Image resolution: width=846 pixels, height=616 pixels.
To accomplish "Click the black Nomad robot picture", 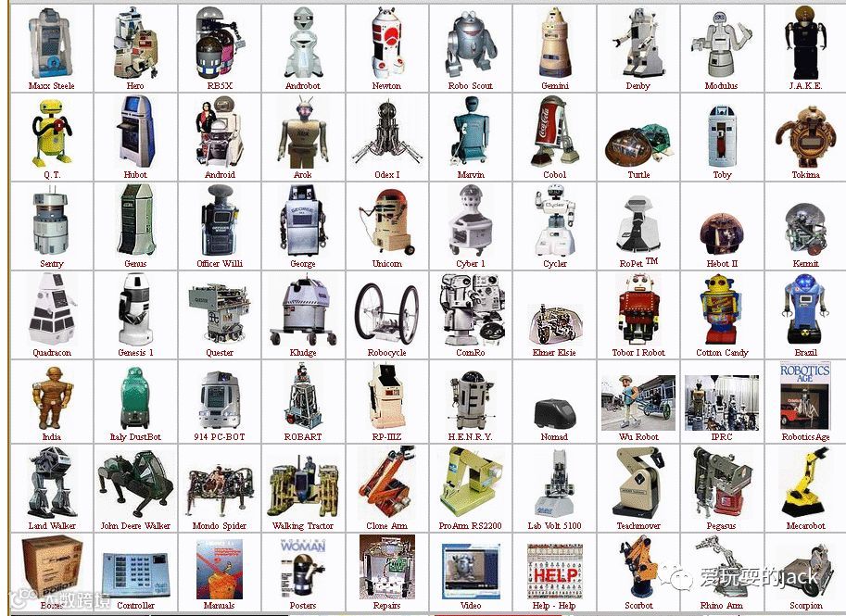I will coord(555,413).
